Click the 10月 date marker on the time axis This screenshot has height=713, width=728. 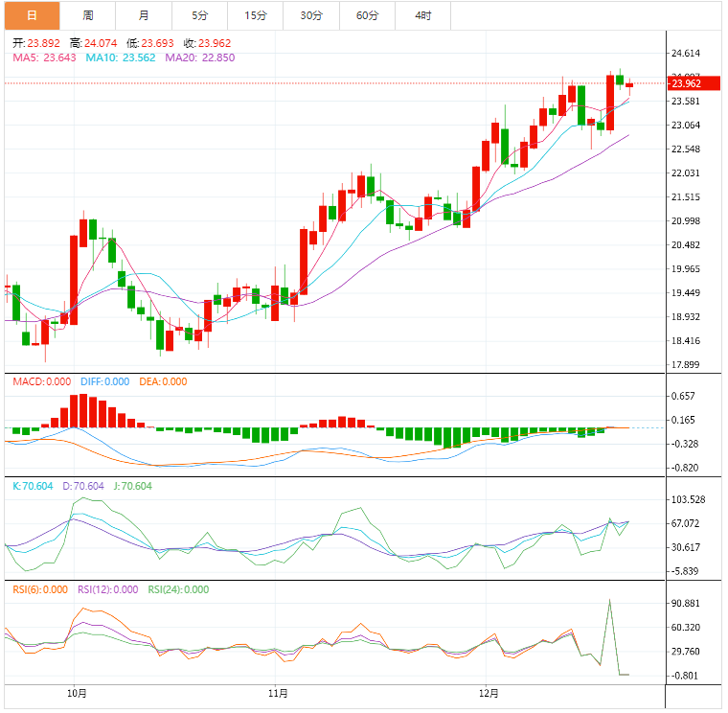point(79,693)
